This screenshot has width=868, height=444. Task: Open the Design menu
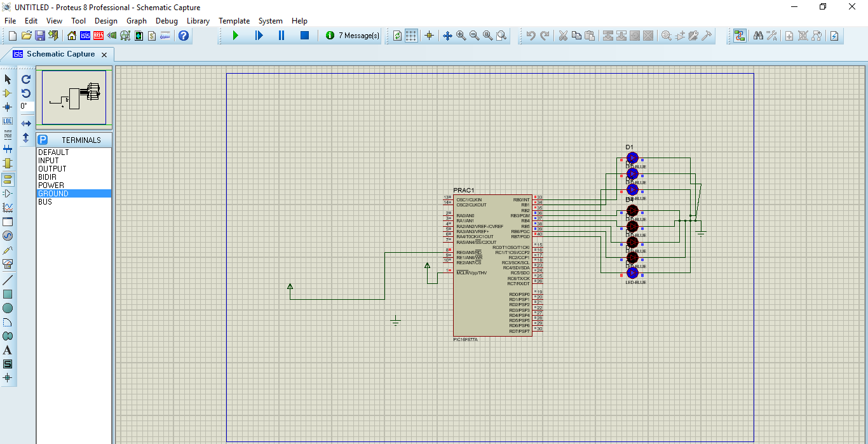point(106,21)
